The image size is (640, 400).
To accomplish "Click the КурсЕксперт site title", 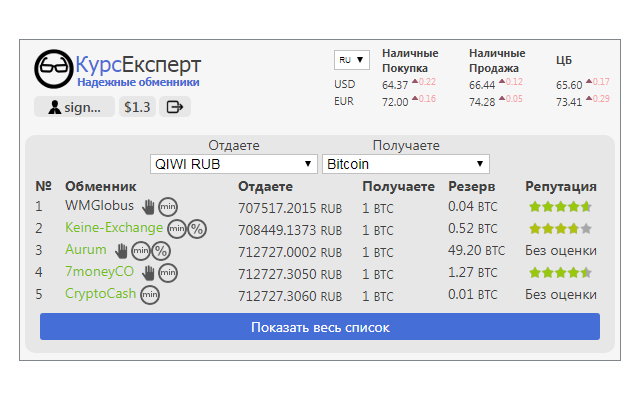I will click(x=138, y=64).
